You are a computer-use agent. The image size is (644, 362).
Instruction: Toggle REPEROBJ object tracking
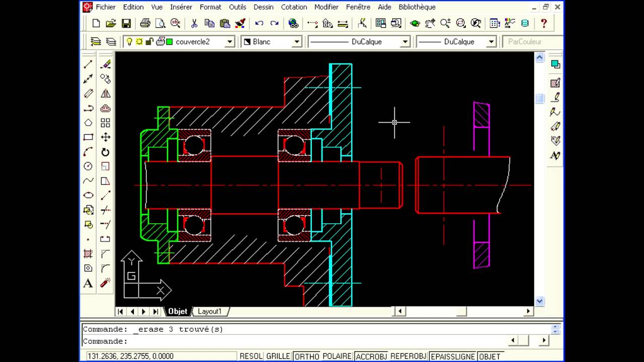pyautogui.click(x=409, y=356)
